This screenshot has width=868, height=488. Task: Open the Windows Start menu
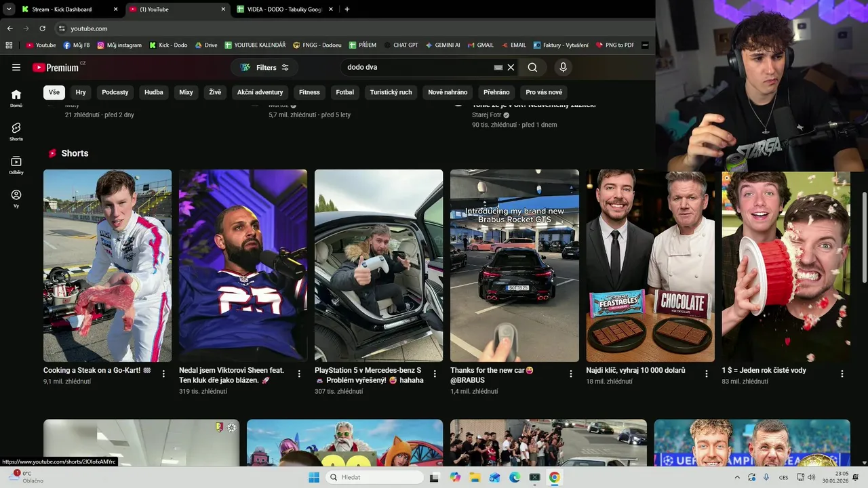pyautogui.click(x=314, y=477)
